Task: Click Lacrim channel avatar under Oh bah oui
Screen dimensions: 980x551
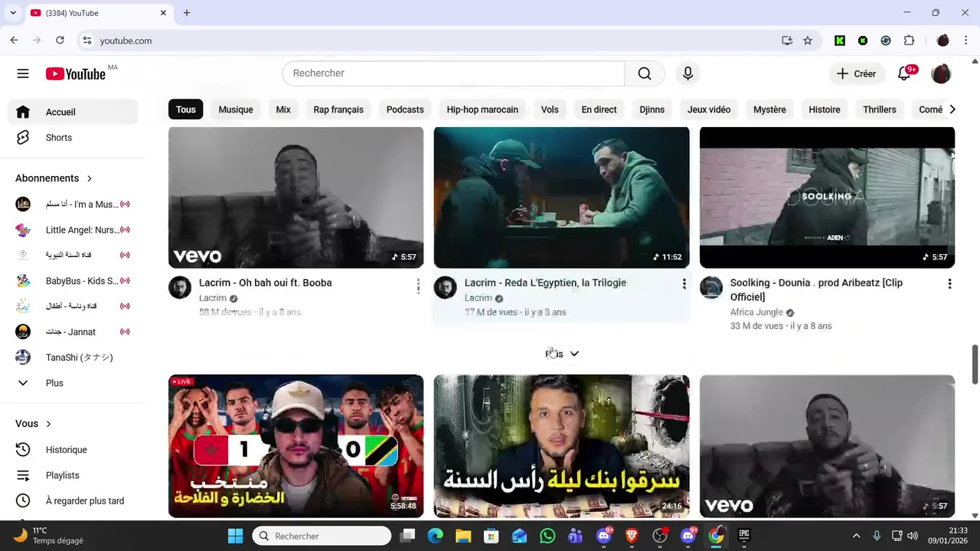Action: point(180,288)
